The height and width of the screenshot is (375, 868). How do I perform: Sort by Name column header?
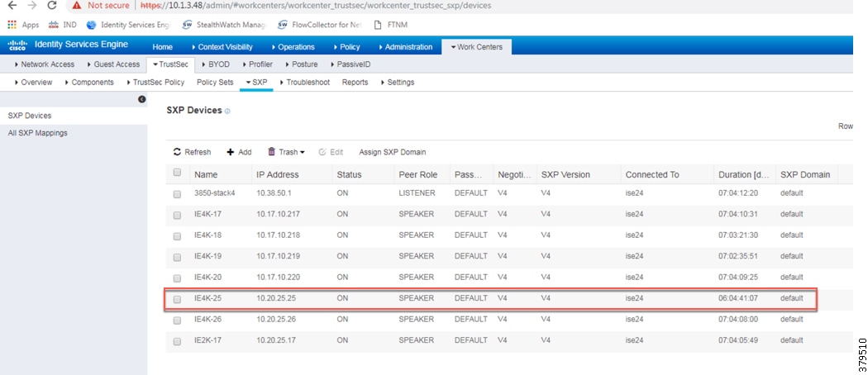(205, 174)
